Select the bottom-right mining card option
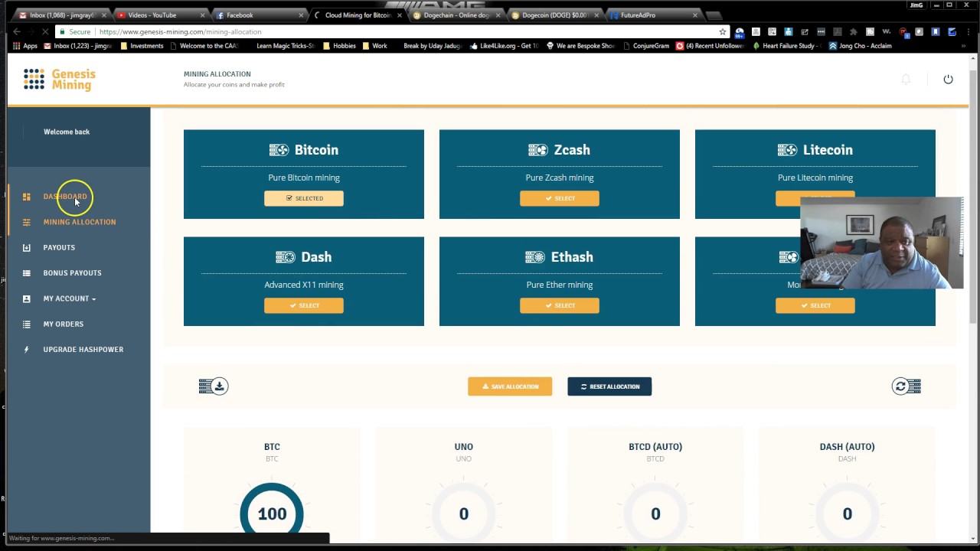 tap(815, 305)
